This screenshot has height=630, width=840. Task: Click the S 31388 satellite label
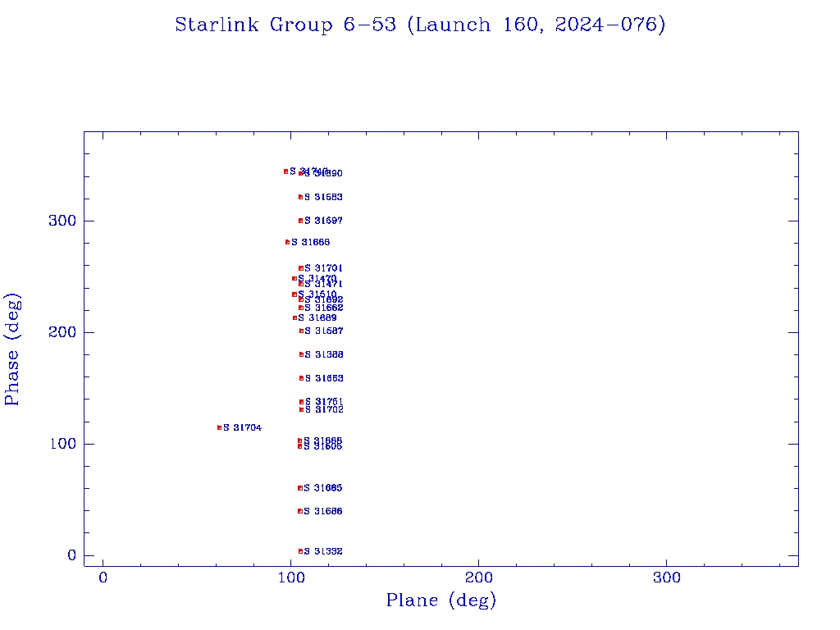[324, 354]
